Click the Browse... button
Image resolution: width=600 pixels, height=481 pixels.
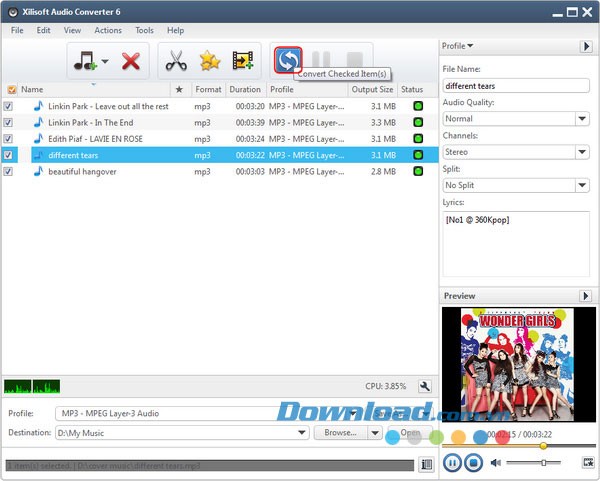(341, 433)
